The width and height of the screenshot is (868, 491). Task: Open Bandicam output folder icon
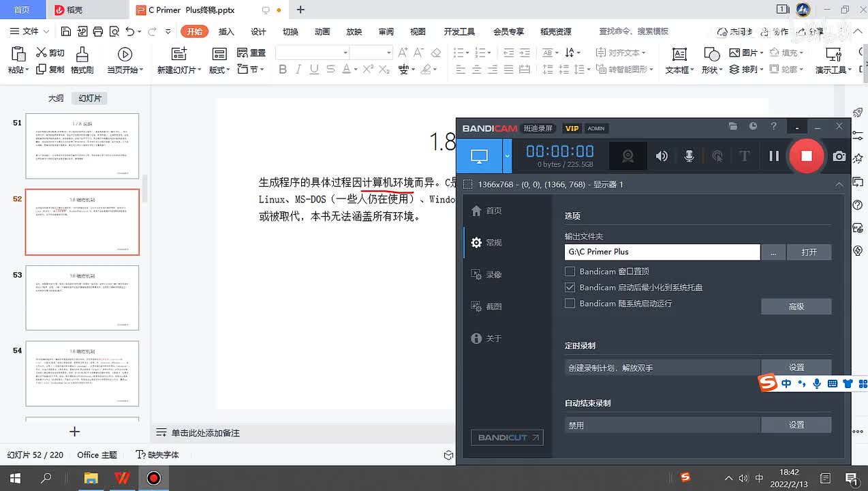pyautogui.click(x=733, y=126)
